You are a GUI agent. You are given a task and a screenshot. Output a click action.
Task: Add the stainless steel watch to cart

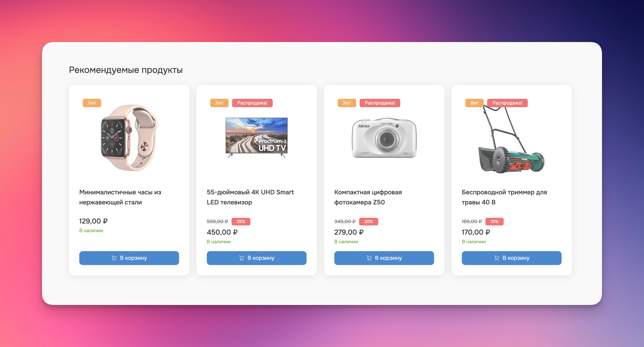(129, 258)
